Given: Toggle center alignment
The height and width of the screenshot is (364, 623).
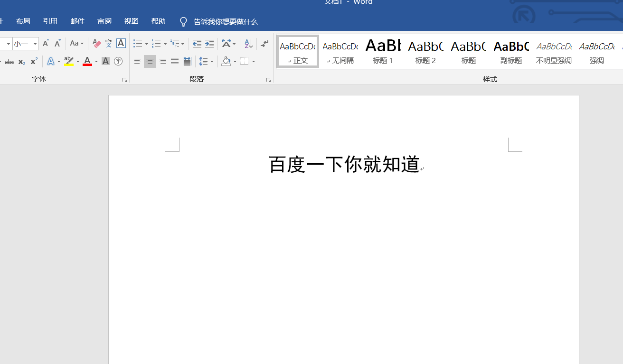Looking at the screenshot, I should [150, 61].
